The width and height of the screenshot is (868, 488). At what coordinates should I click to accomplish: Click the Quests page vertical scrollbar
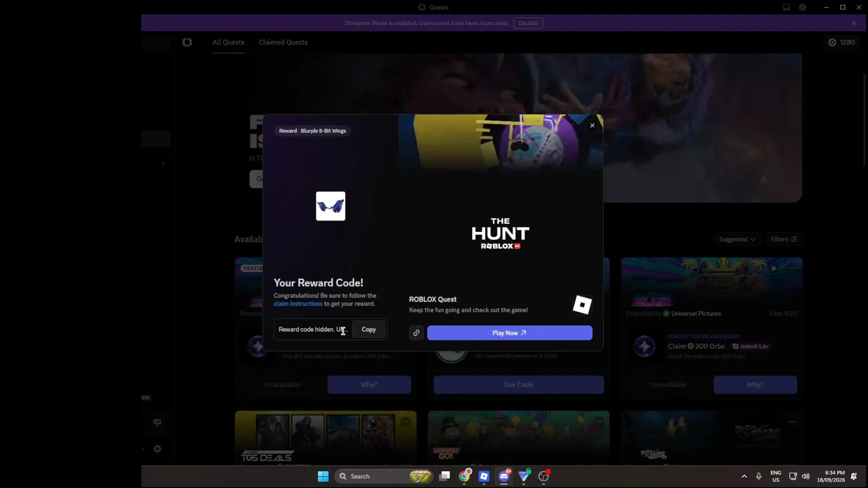click(x=864, y=119)
